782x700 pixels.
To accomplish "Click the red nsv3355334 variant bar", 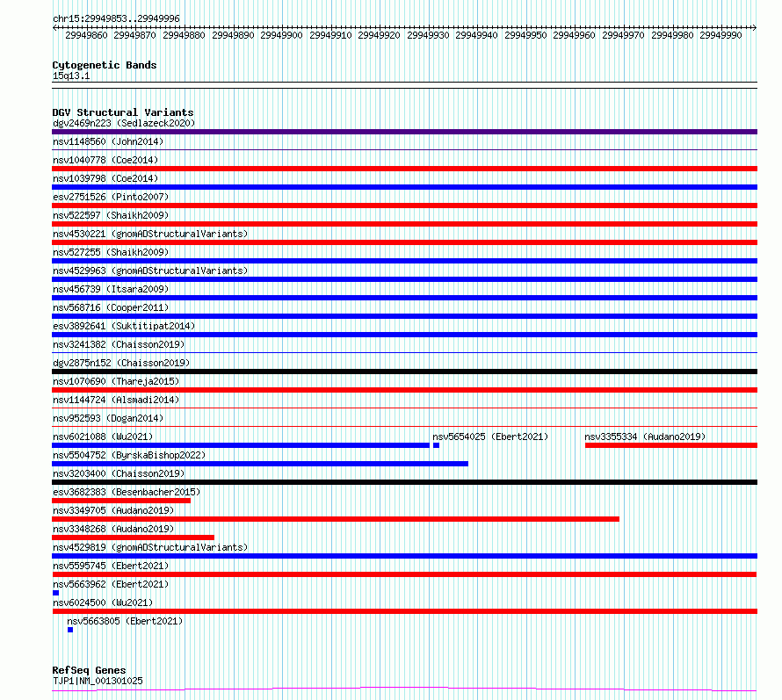I will click(671, 445).
